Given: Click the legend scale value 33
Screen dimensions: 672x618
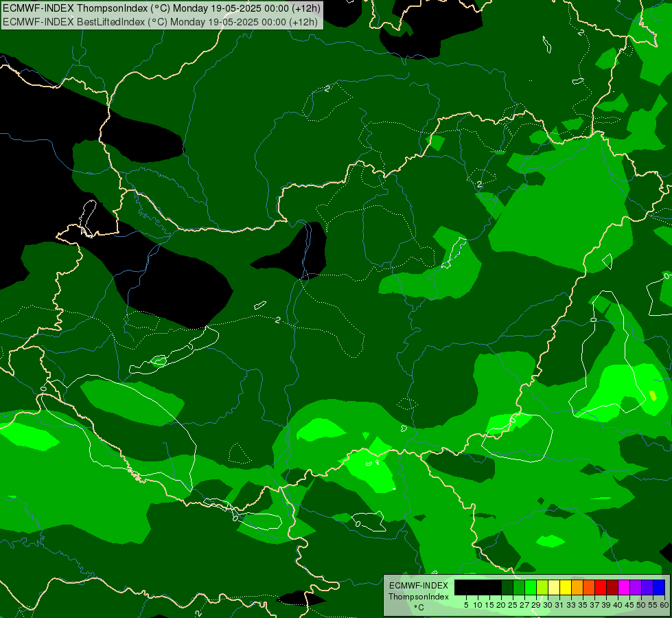Looking at the screenshot, I should tap(571, 605).
